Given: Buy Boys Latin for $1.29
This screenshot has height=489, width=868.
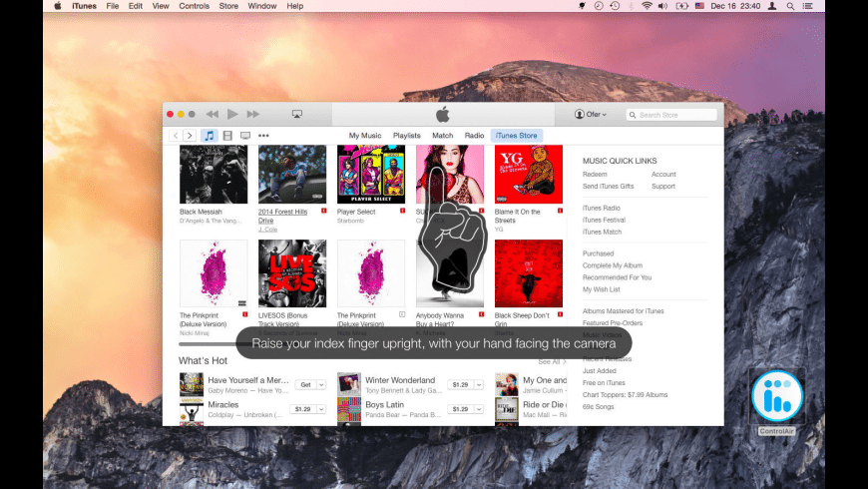Looking at the screenshot, I should [x=460, y=409].
